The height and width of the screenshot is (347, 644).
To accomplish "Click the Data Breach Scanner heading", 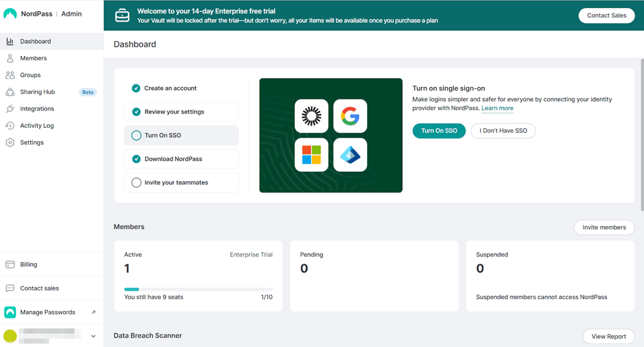I will (x=147, y=336).
